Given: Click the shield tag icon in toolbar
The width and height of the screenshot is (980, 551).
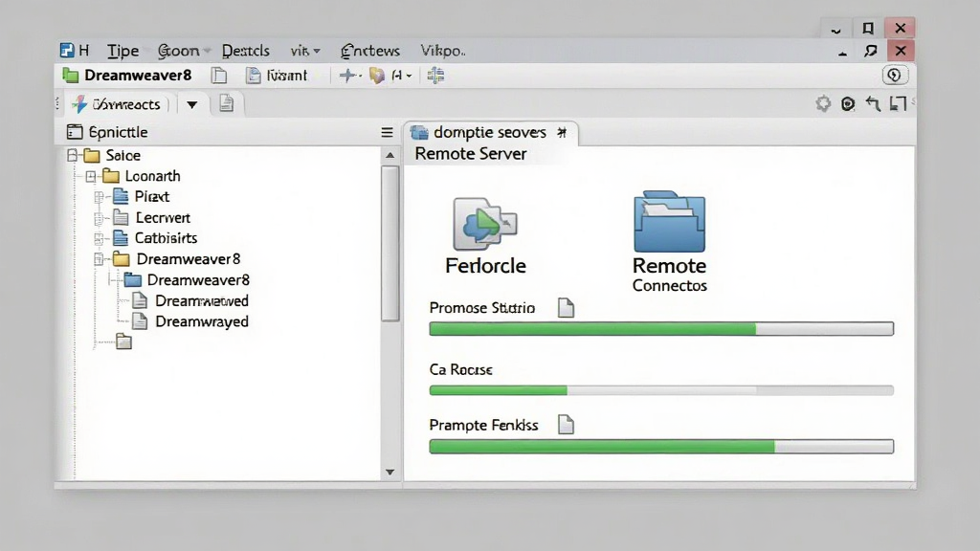Looking at the screenshot, I should [x=376, y=76].
